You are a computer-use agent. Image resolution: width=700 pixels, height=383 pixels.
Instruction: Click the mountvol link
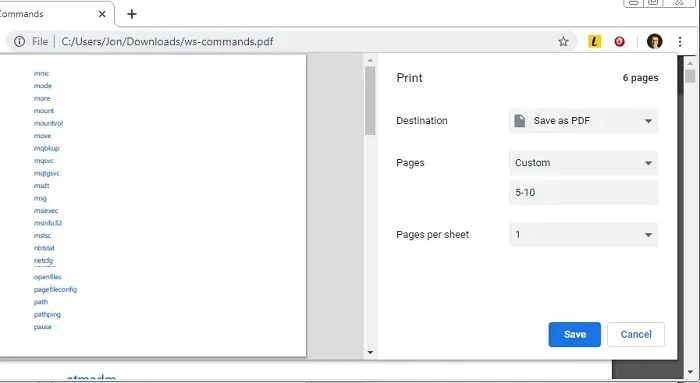[x=48, y=123]
